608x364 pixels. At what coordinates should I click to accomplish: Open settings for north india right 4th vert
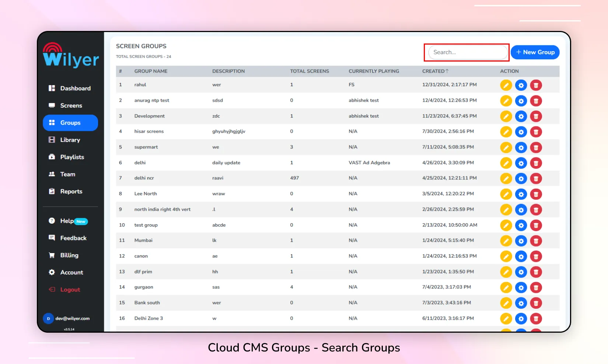(x=521, y=210)
